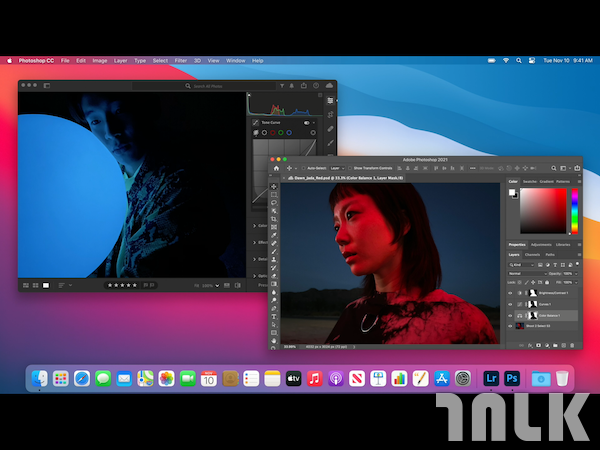Select the Hand tool
This screenshot has height=450, width=600.
[x=274, y=340]
